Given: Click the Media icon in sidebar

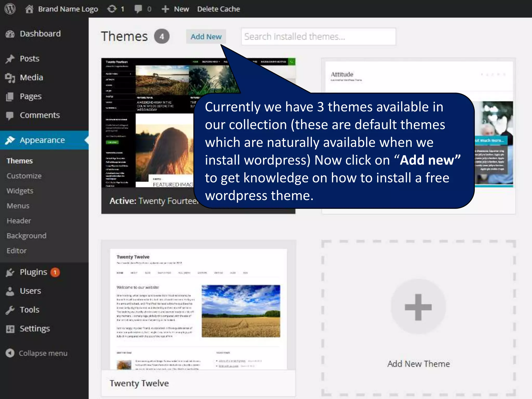Looking at the screenshot, I should 10,78.
